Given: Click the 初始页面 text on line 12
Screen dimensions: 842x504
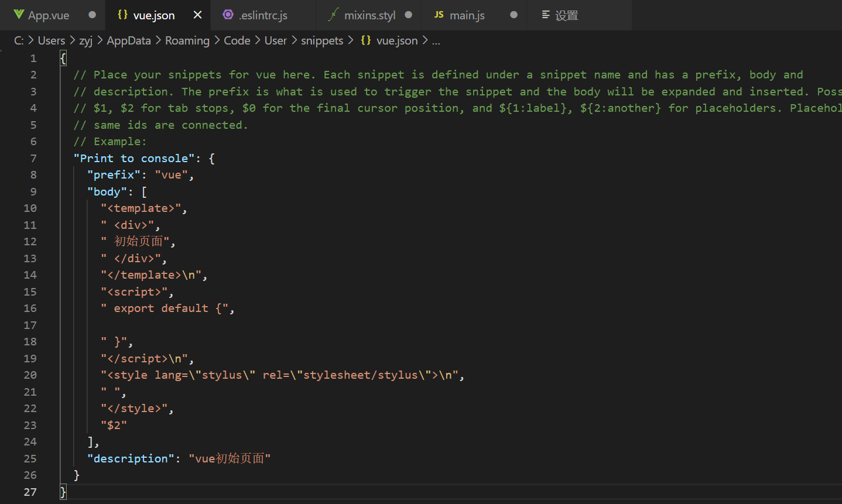Looking at the screenshot, I should 138,242.
